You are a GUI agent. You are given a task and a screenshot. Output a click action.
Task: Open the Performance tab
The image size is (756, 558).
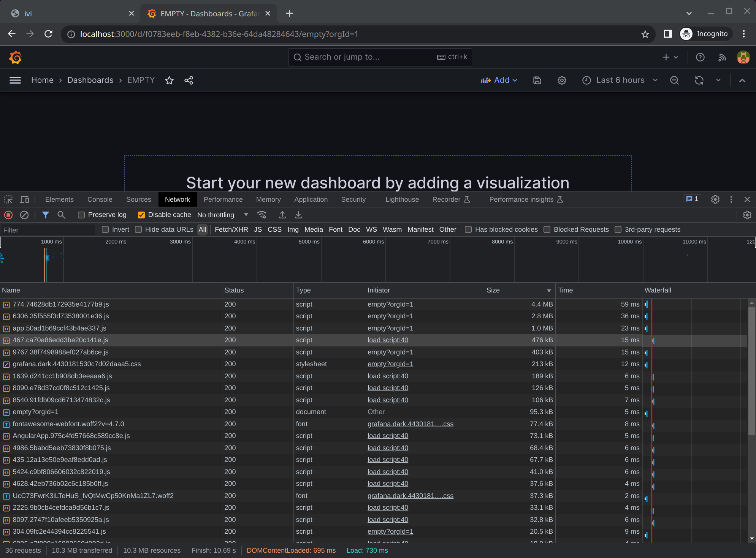click(223, 199)
